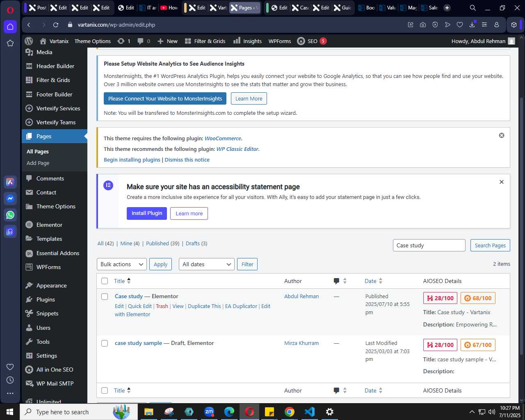Click Please Connect Your Website to MonsterInsights

coord(165,98)
